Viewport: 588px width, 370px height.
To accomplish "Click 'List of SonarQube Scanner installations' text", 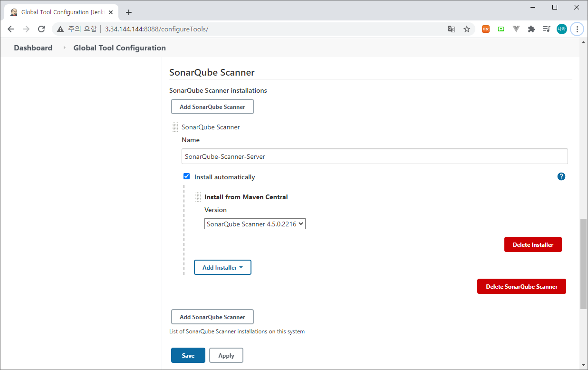I will 237,331.
